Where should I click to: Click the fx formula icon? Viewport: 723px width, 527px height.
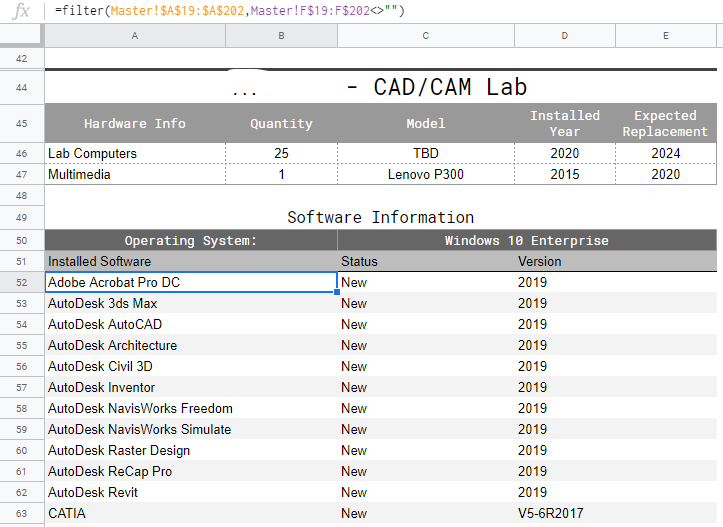pyautogui.click(x=21, y=11)
